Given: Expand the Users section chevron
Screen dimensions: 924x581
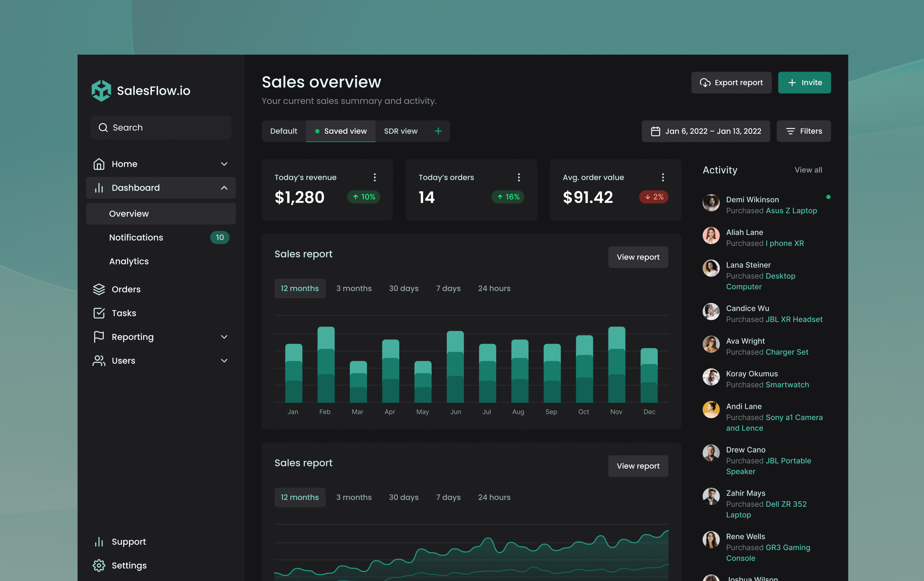Looking at the screenshot, I should [224, 361].
